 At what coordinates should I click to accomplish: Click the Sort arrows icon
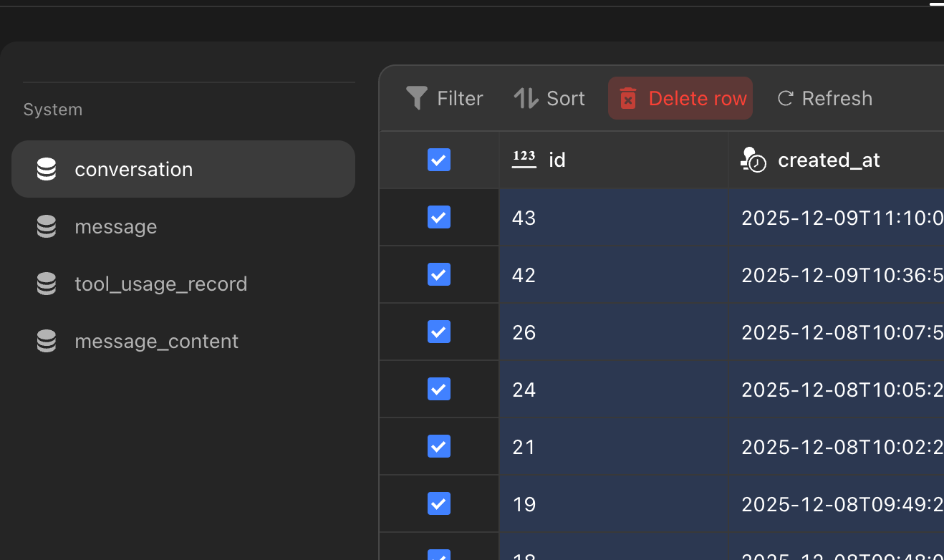tap(526, 98)
